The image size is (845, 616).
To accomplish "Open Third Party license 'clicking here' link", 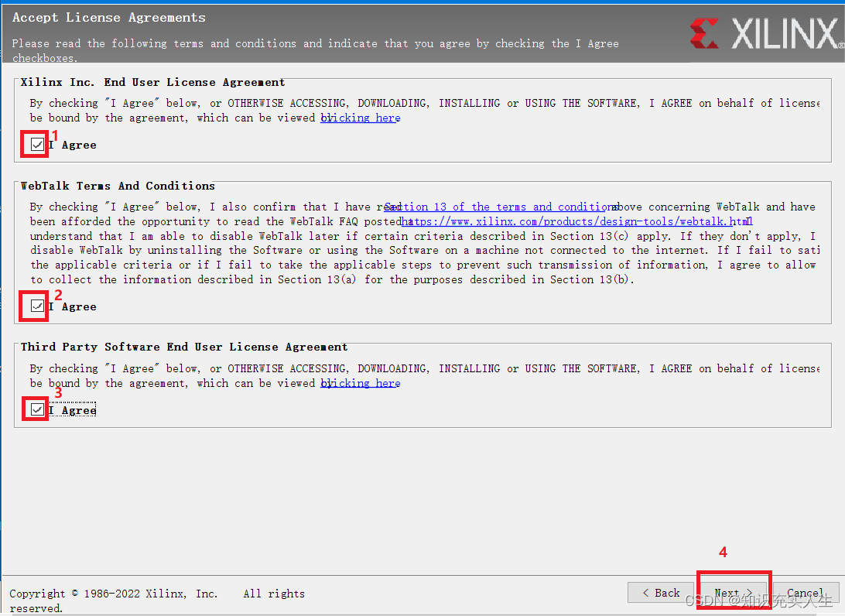I will 361,383.
